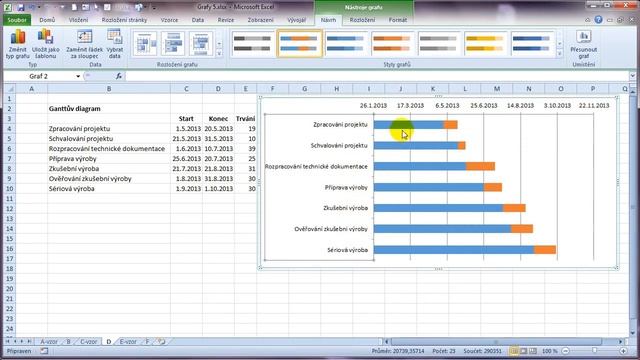
Task: Open sheet tab B
Action: pyautogui.click(x=69, y=342)
